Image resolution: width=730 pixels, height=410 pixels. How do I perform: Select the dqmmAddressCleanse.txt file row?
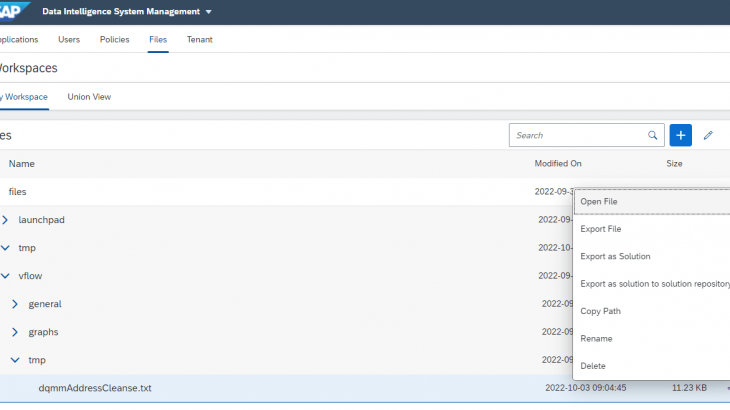point(365,388)
